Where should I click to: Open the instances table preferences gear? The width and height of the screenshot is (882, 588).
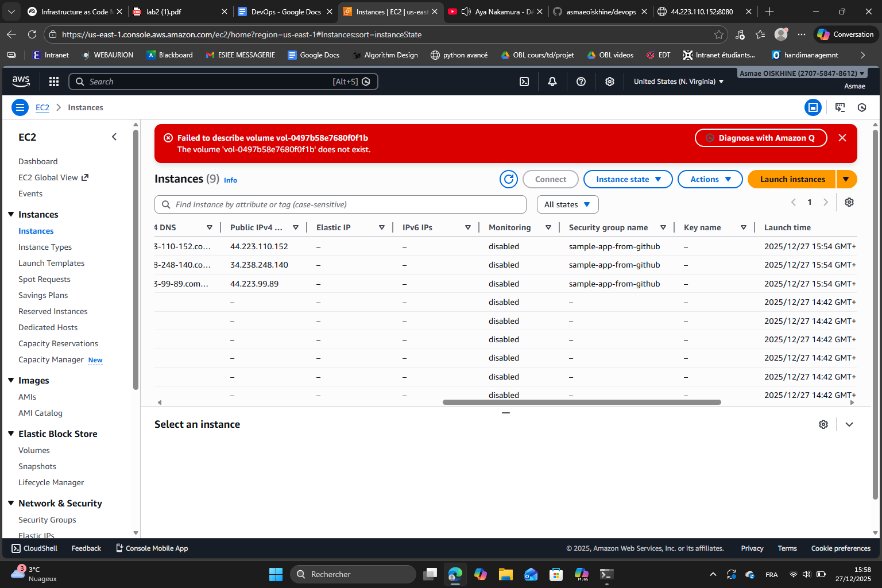[x=849, y=202]
